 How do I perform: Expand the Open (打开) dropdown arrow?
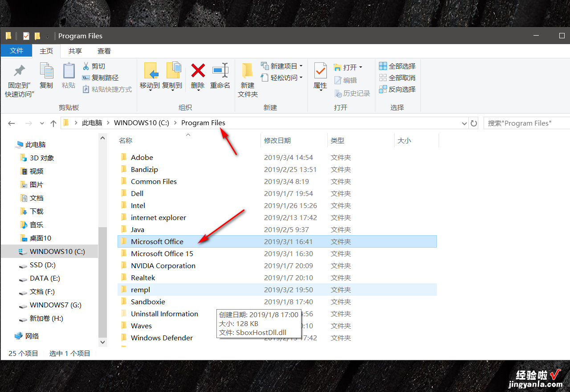click(361, 67)
